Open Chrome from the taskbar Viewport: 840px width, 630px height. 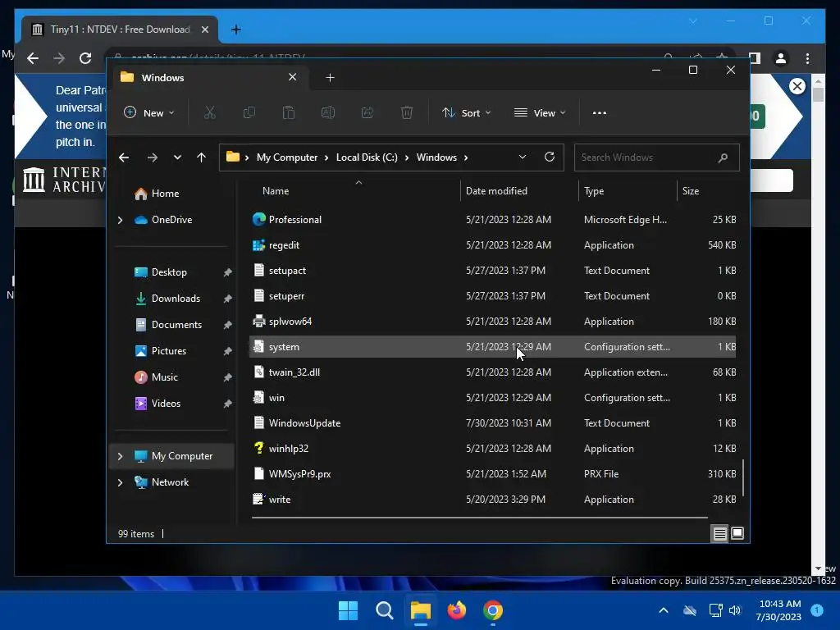(x=493, y=610)
